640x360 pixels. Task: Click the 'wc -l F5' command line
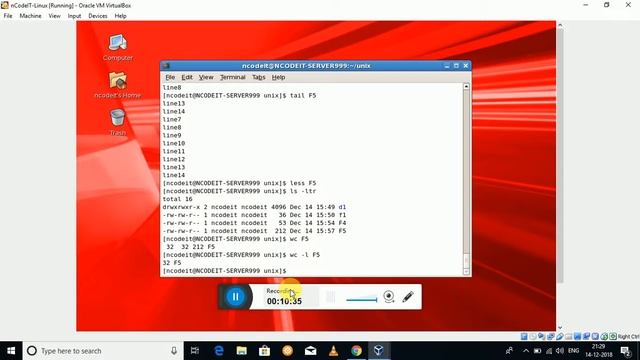click(241, 255)
